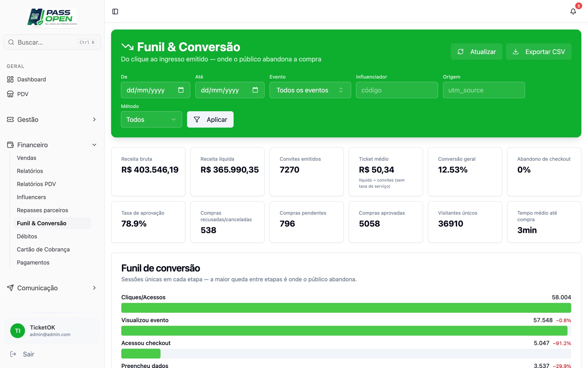
Task: Click the refresh icon in Atualizar
Action: (460, 52)
